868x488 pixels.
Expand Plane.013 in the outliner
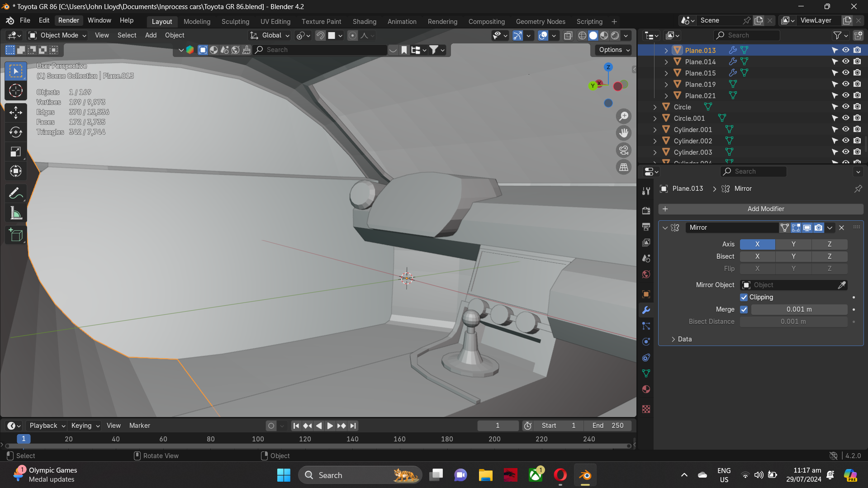click(666, 50)
